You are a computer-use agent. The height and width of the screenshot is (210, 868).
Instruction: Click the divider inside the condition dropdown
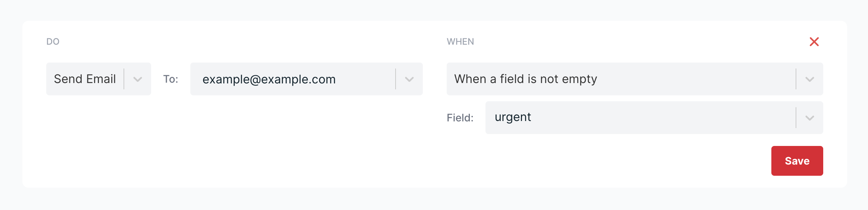pos(796,79)
